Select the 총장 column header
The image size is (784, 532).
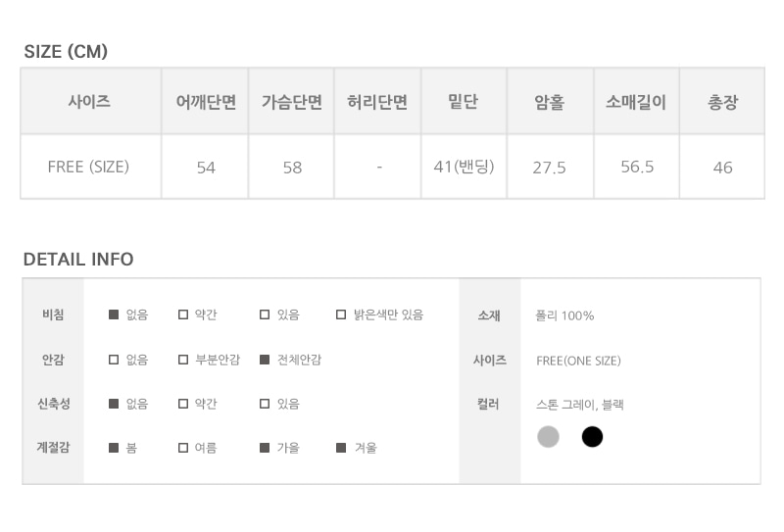pos(722,102)
